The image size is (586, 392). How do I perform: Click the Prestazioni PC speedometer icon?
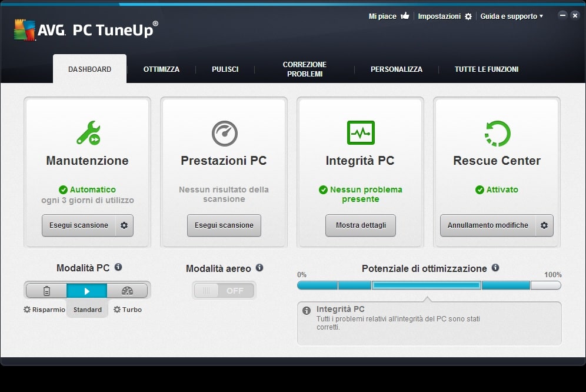coord(225,133)
